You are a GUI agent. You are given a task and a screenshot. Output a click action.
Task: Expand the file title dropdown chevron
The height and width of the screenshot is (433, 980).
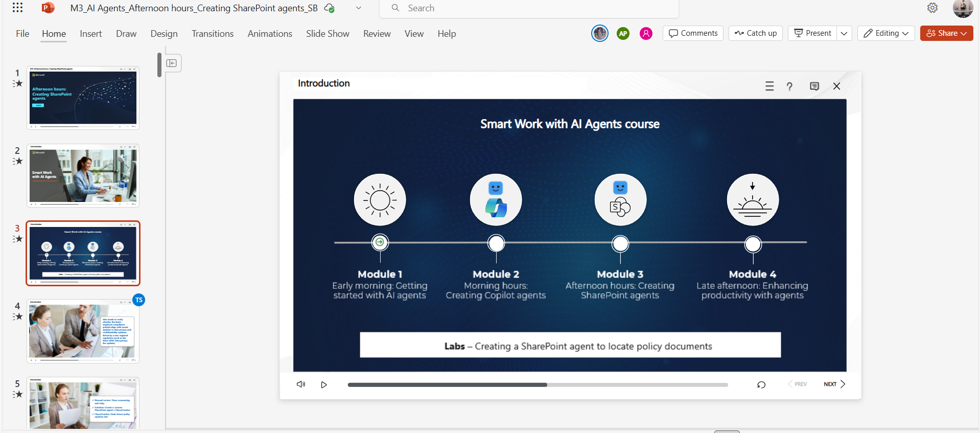point(359,8)
